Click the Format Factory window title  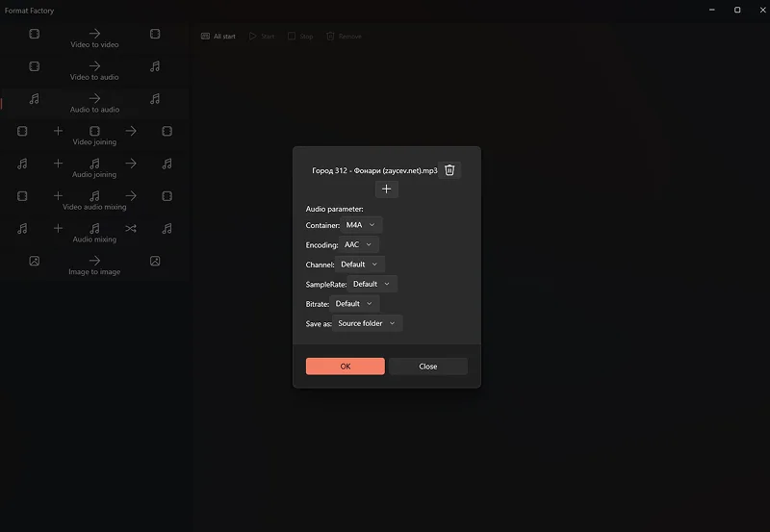pos(29,11)
